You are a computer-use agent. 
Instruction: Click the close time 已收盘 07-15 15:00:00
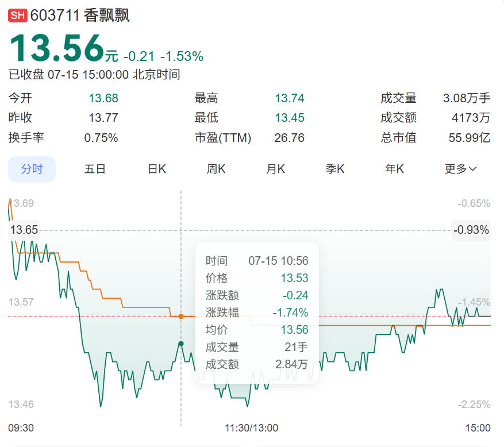click(68, 75)
